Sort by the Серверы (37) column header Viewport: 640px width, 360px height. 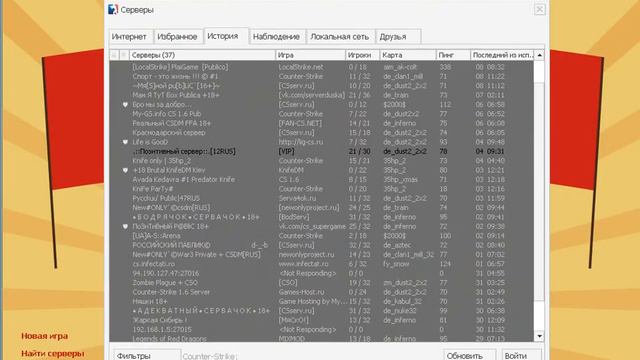pos(202,55)
